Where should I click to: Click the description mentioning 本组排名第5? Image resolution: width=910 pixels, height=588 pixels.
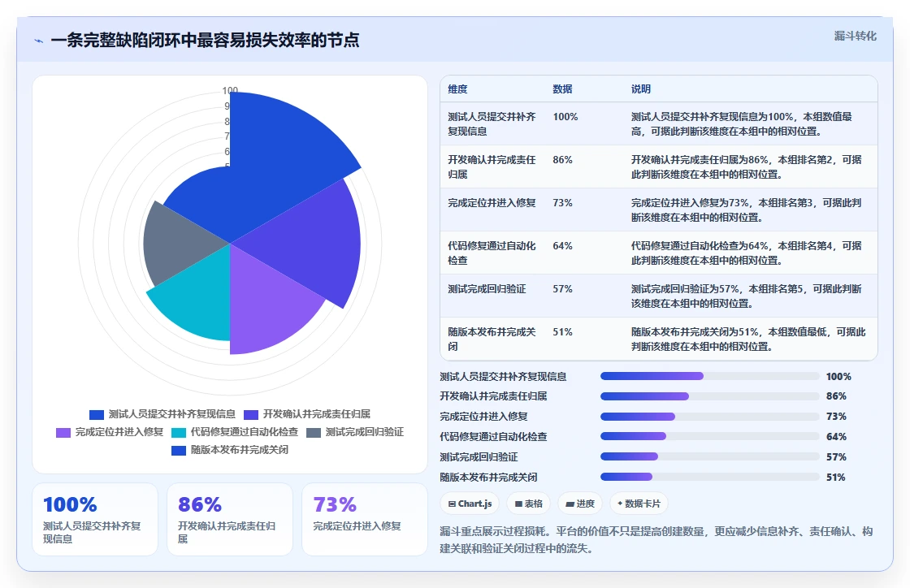(747, 296)
